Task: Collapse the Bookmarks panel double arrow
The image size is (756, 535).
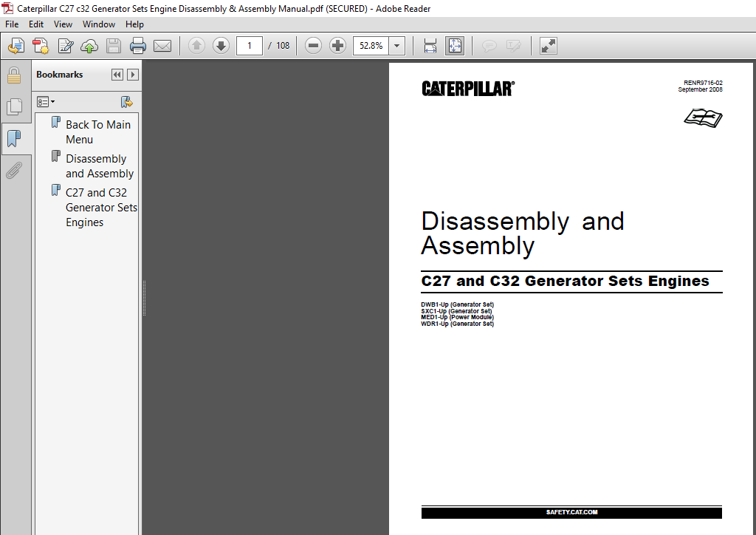Action: [117, 75]
